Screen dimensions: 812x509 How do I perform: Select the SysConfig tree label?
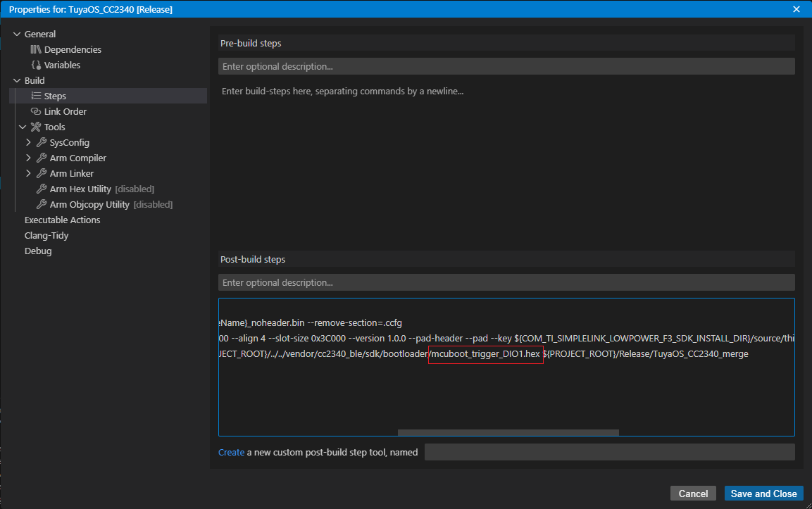pyautogui.click(x=70, y=142)
